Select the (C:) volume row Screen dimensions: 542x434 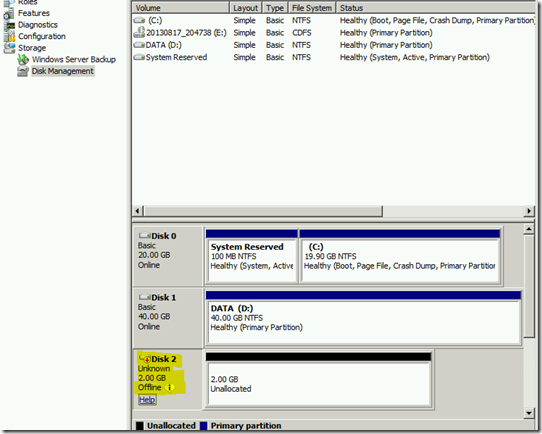pyautogui.click(x=334, y=20)
